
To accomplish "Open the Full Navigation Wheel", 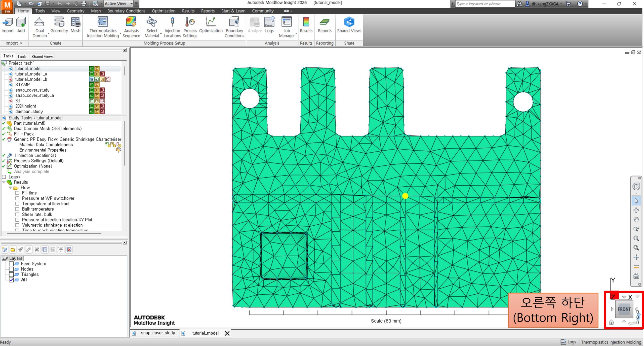I will 636,187.
